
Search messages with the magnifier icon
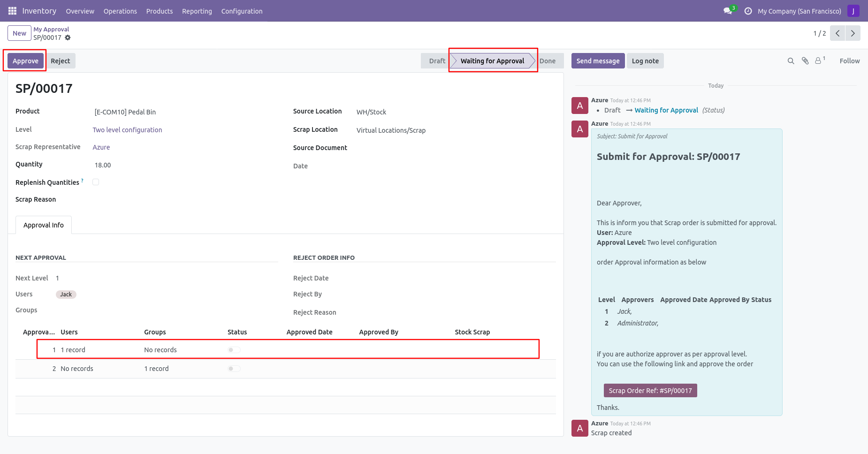pos(791,61)
